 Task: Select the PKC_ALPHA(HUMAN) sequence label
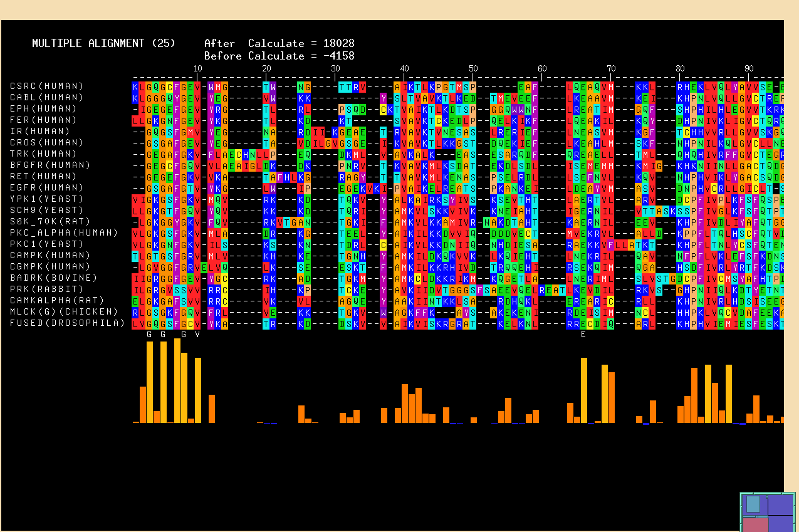point(64,232)
